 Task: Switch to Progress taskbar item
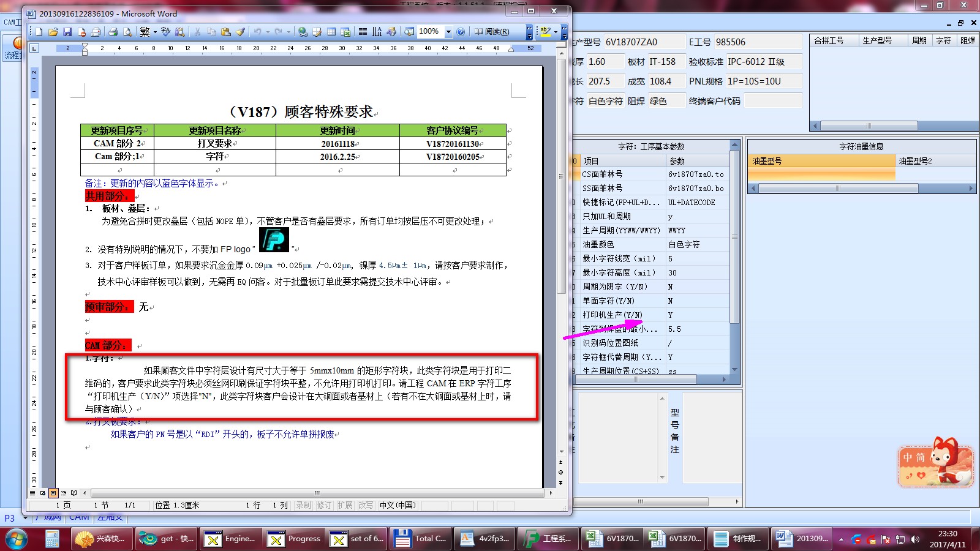pos(294,539)
